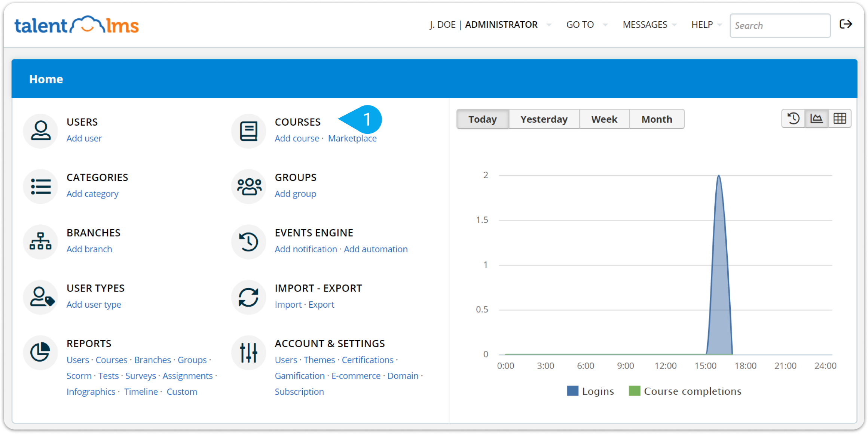This screenshot has height=434, width=868.
Task: Open the Scorm report link
Action: point(79,376)
